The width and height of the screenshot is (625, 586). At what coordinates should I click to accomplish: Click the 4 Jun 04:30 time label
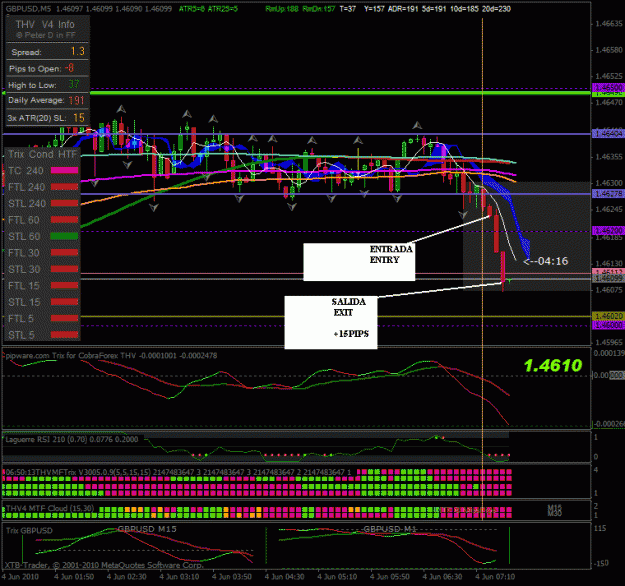285,577
